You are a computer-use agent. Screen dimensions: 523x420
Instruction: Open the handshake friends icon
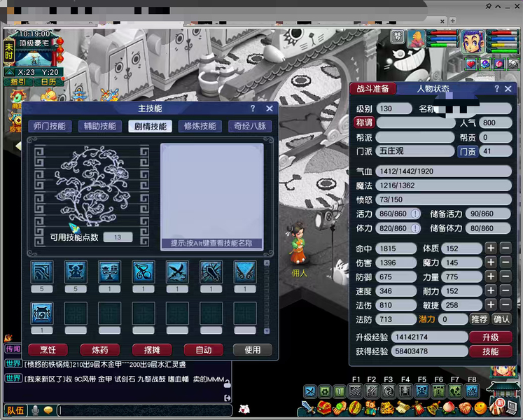[x=465, y=407]
